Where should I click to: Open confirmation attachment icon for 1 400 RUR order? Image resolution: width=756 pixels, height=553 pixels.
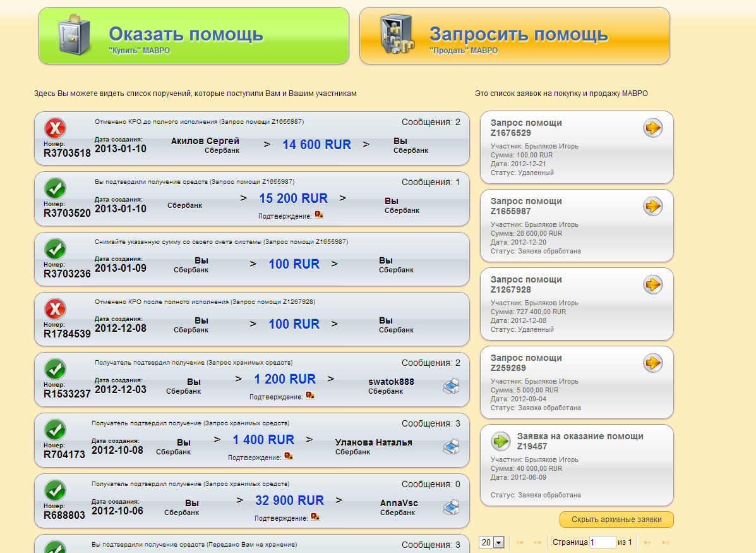(x=289, y=456)
